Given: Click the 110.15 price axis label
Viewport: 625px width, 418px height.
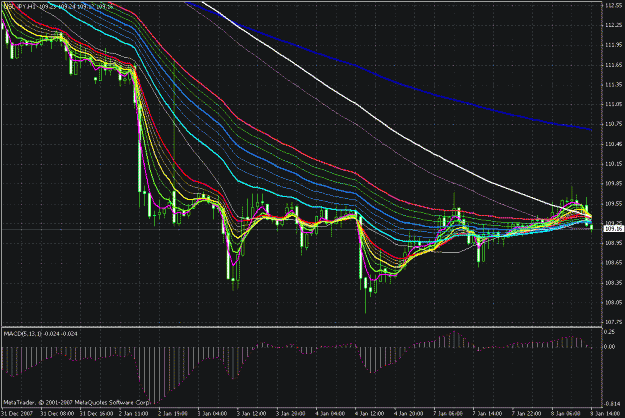Looking at the screenshot, I should pos(614,164).
